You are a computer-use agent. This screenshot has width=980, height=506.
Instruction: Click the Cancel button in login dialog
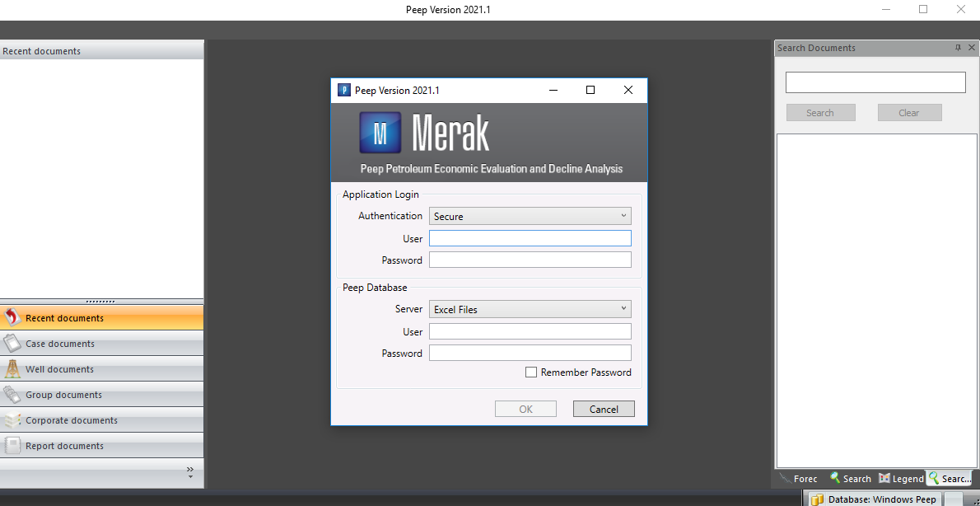pos(604,410)
